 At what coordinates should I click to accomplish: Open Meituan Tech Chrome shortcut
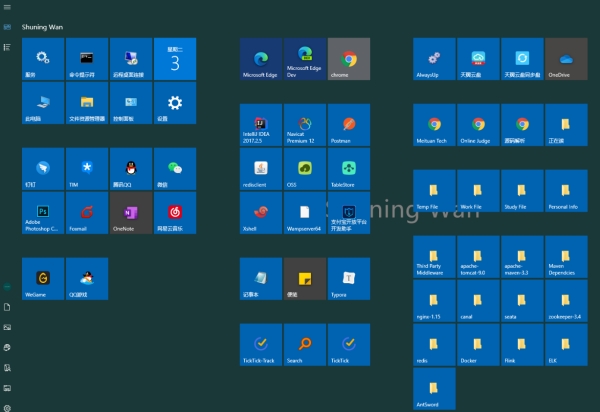click(x=434, y=125)
